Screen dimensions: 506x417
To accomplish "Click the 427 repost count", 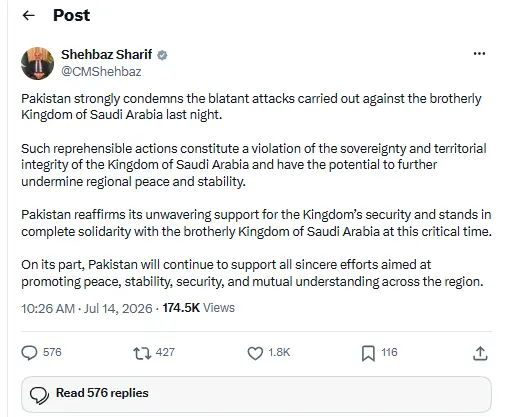I will point(165,352).
